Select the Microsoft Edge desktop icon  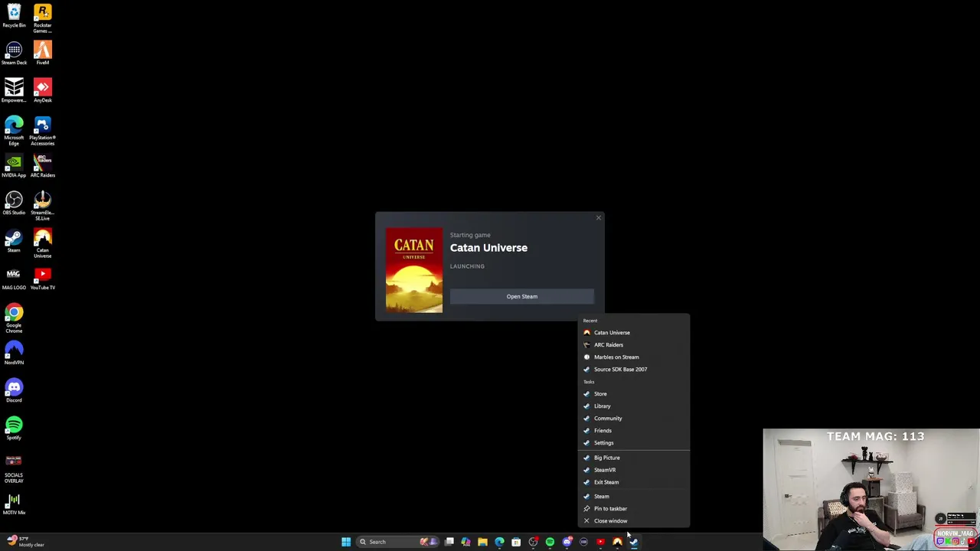[14, 131]
